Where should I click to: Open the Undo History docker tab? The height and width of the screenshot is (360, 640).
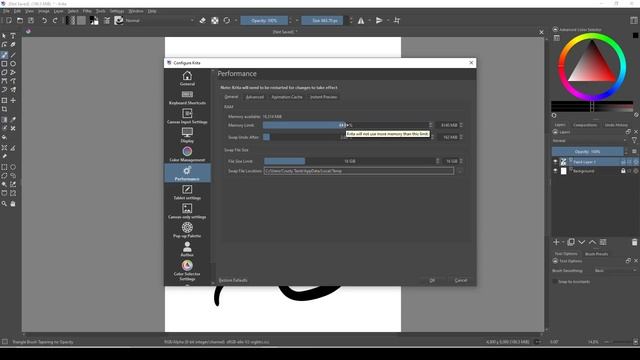(x=616, y=125)
